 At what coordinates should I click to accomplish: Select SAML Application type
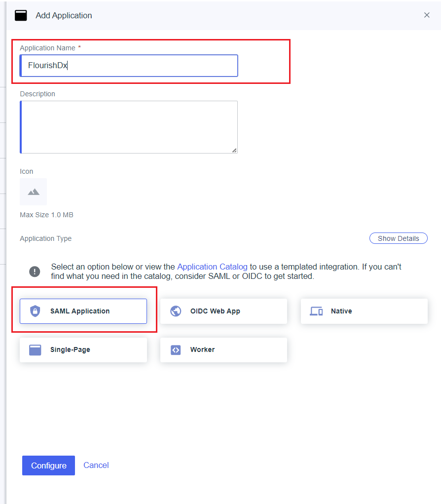[83, 311]
